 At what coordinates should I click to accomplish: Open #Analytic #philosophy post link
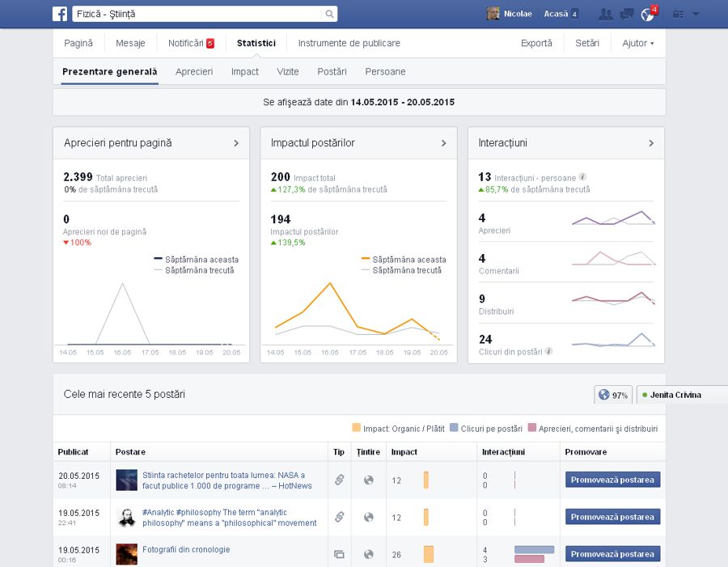point(230,518)
